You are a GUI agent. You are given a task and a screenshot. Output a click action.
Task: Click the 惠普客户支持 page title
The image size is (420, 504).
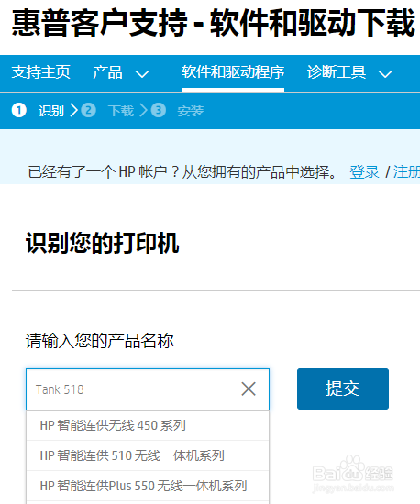tap(214, 23)
